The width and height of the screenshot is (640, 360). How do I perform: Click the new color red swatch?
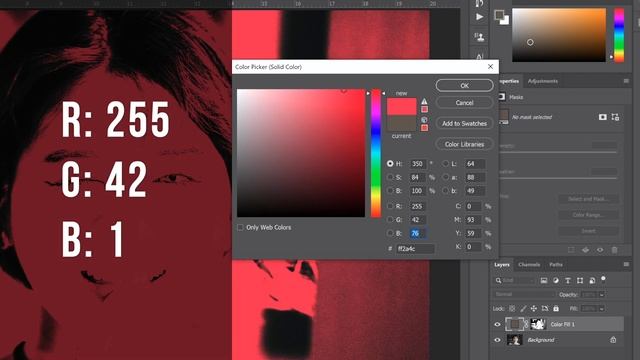pyautogui.click(x=402, y=106)
